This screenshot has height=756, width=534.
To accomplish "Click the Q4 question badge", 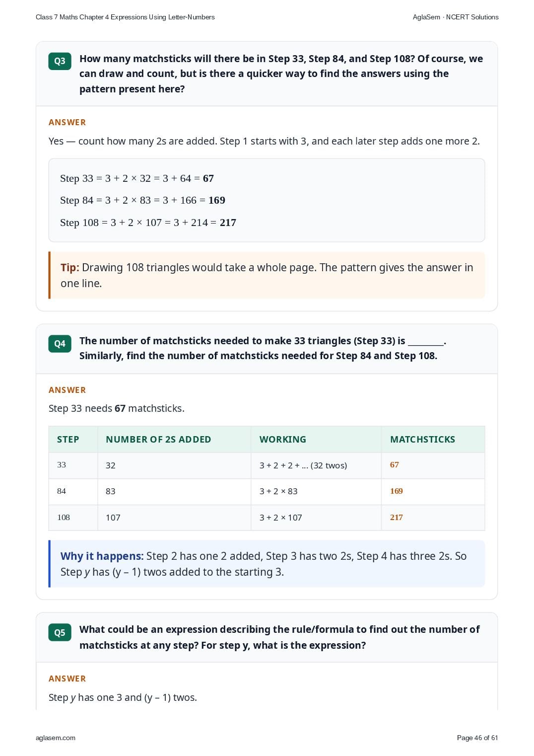I will (x=60, y=343).
